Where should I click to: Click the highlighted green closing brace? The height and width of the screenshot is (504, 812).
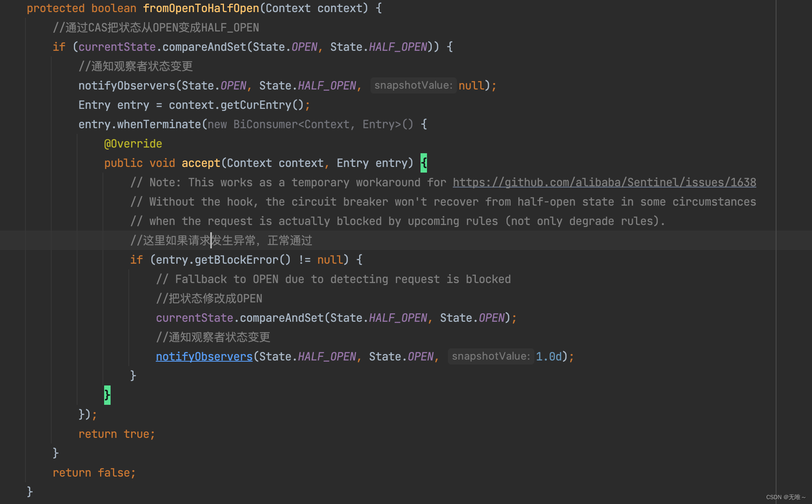pos(107,395)
